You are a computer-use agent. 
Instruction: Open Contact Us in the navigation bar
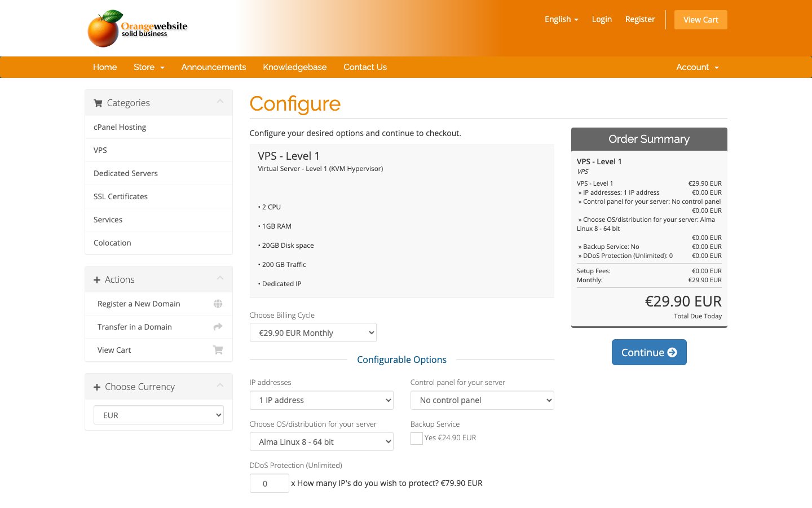tap(365, 67)
